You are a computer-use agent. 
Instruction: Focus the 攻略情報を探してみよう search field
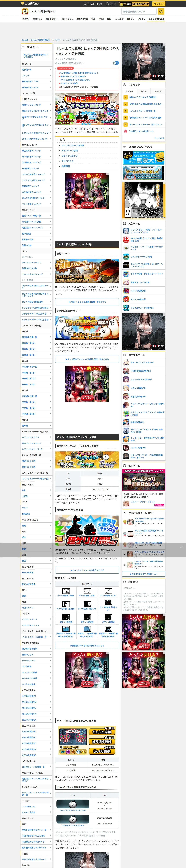[139, 11]
